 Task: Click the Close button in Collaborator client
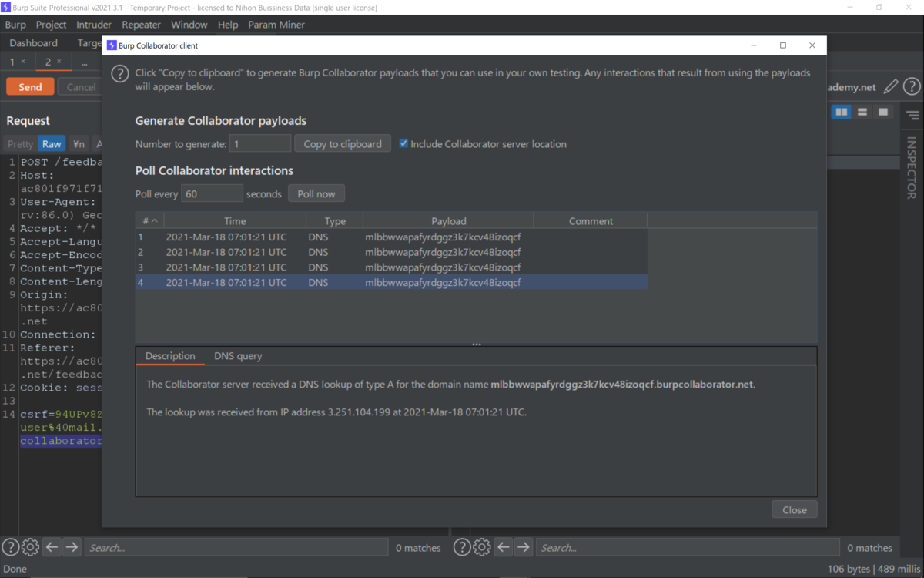795,509
